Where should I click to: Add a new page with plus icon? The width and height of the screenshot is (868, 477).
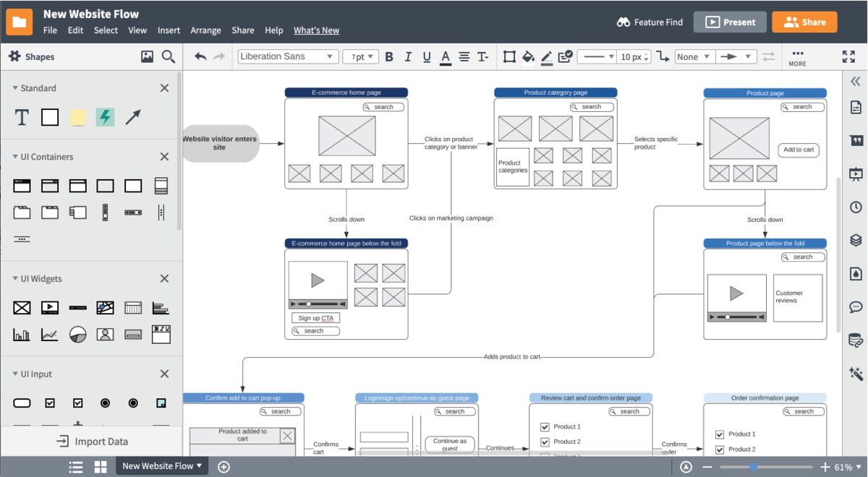pyautogui.click(x=224, y=467)
